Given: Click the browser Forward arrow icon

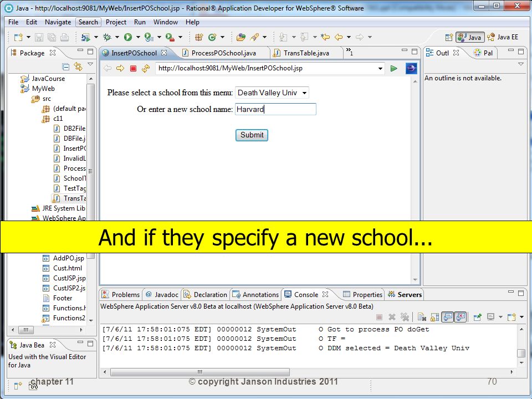Looking at the screenshot, I should tap(120, 68).
